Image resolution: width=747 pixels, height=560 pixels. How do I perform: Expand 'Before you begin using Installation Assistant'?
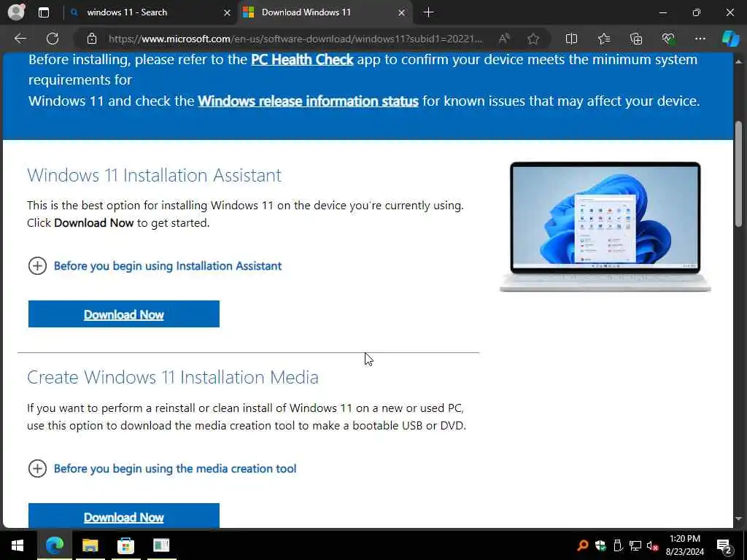[x=155, y=265]
